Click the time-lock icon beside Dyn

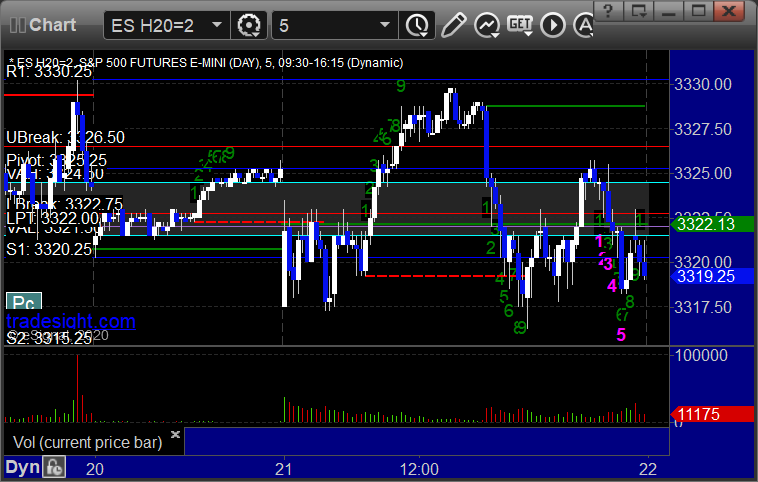[54, 467]
